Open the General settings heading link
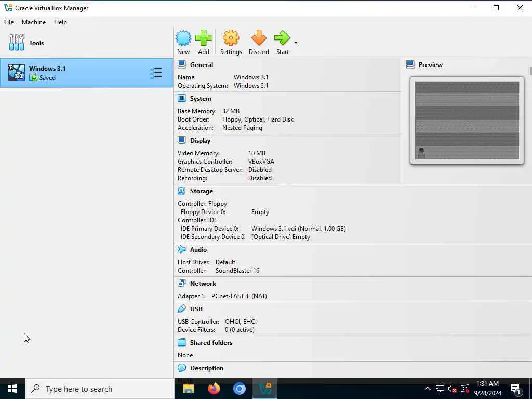This screenshot has height=399, width=532. click(202, 65)
